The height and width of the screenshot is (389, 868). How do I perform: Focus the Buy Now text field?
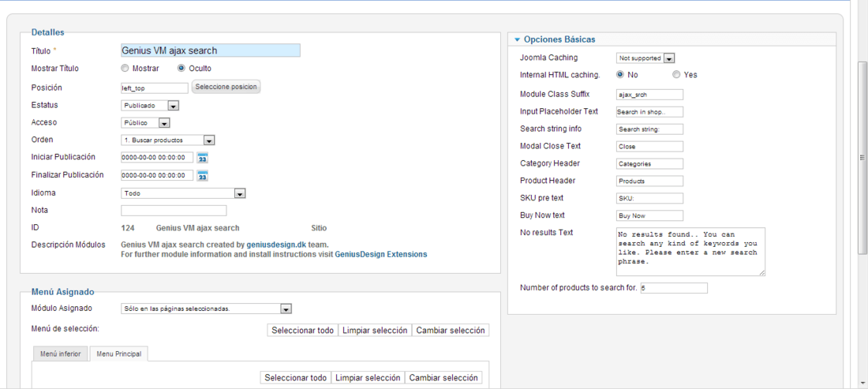[x=650, y=215]
